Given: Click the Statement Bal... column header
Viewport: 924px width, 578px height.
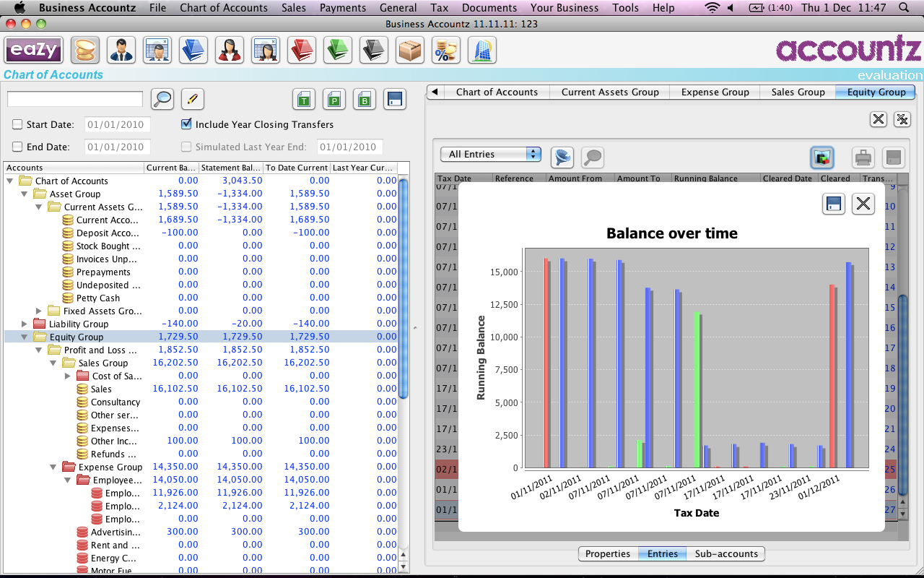Looking at the screenshot, I should (231, 168).
